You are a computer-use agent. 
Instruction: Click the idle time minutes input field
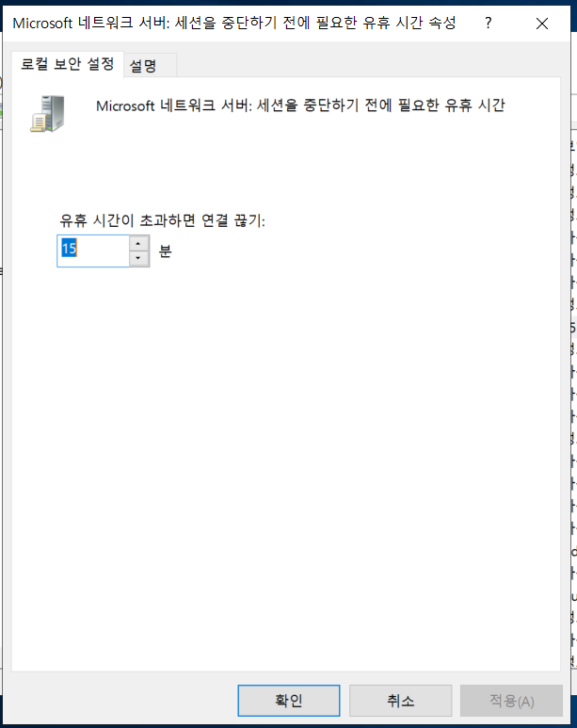pos(93,251)
